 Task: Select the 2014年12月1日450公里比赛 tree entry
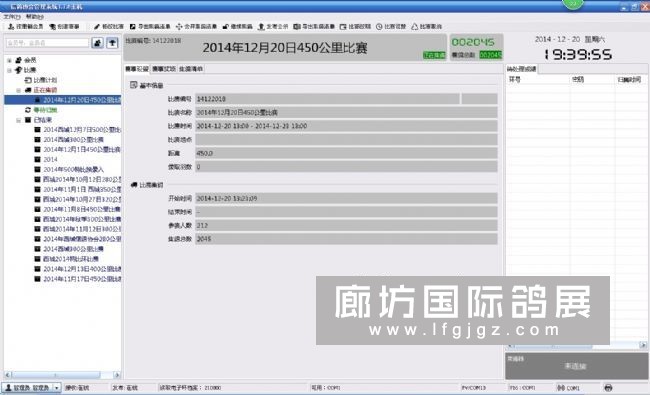coord(82,150)
